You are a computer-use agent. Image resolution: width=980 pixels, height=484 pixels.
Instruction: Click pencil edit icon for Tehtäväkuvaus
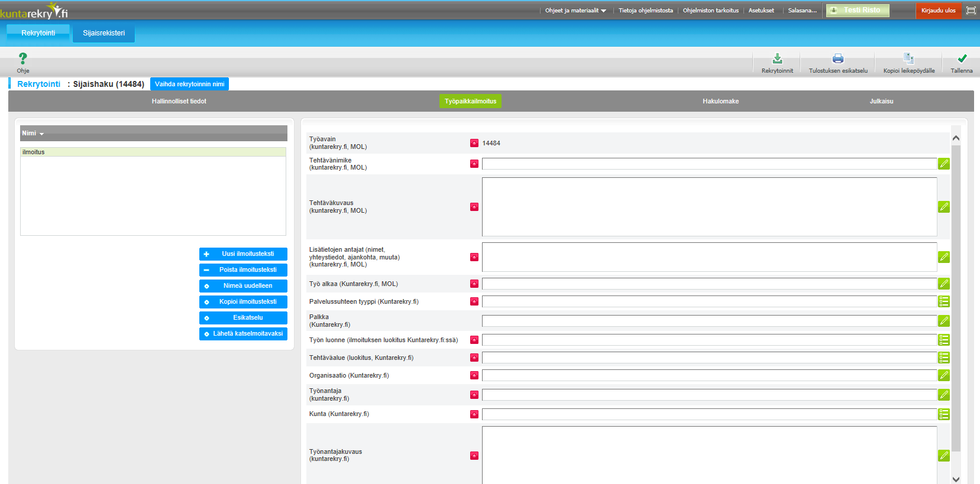tap(944, 207)
